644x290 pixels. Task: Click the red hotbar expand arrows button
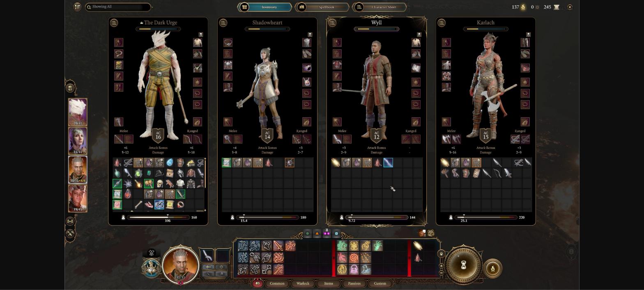(258, 283)
